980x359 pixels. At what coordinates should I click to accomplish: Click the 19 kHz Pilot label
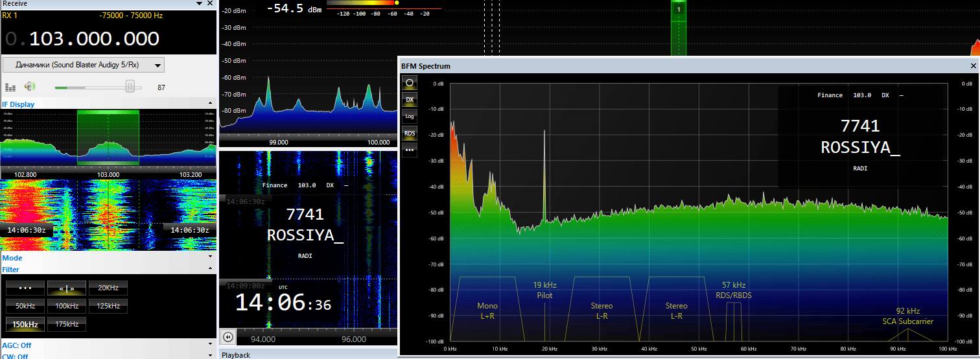[545, 290]
